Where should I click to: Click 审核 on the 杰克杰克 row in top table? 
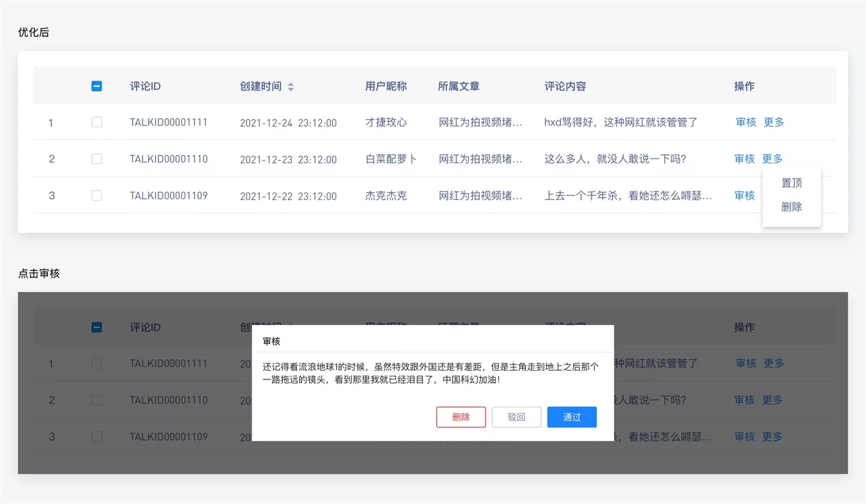tap(745, 196)
